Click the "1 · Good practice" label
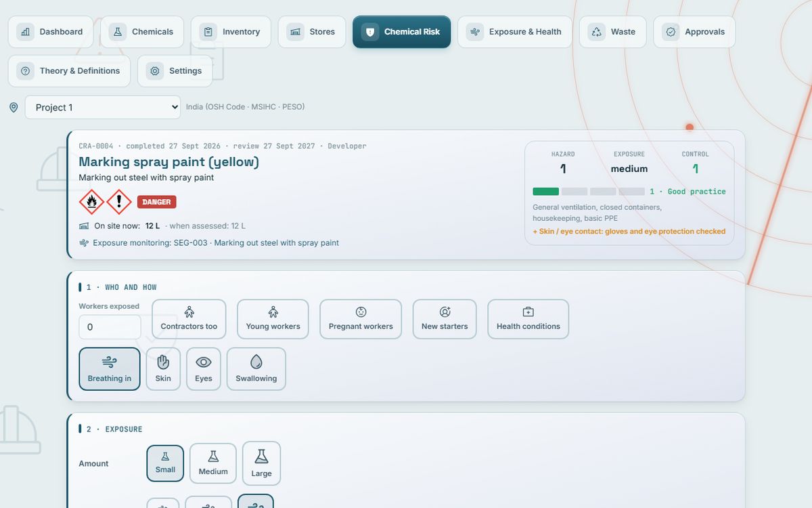 [687, 192]
